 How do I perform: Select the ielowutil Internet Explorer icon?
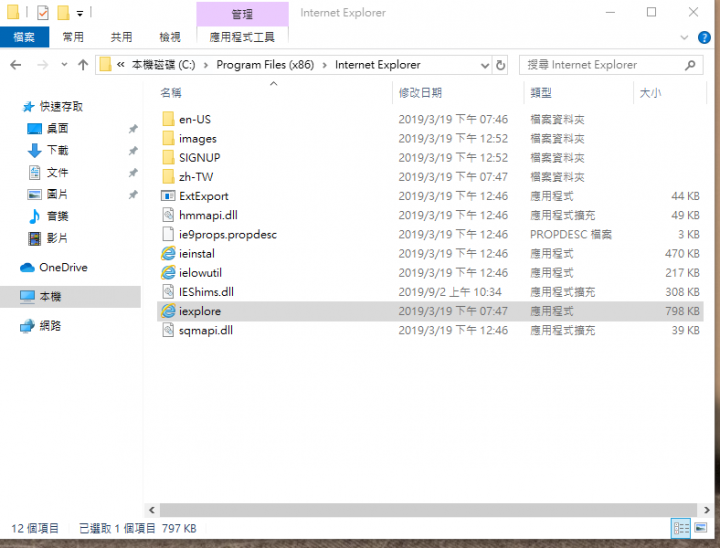168,273
